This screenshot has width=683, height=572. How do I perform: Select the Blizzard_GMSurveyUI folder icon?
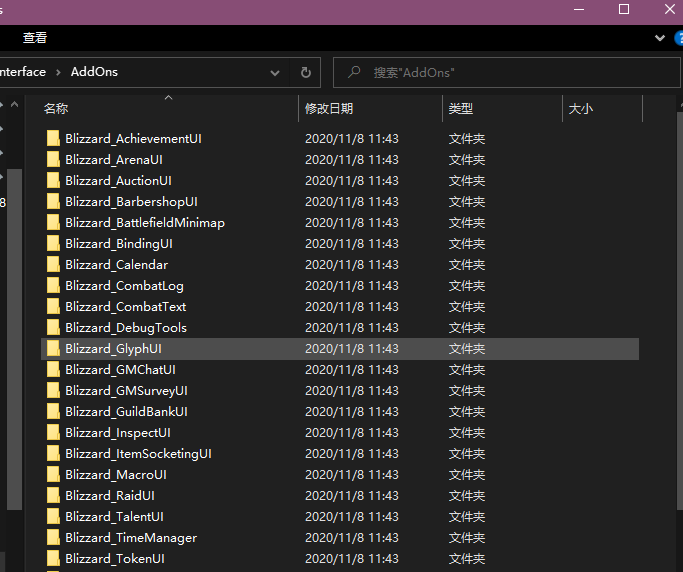click(x=53, y=390)
